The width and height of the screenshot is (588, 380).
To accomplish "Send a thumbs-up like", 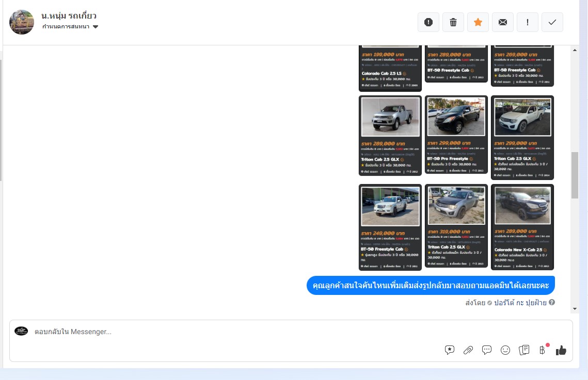I will (x=561, y=350).
